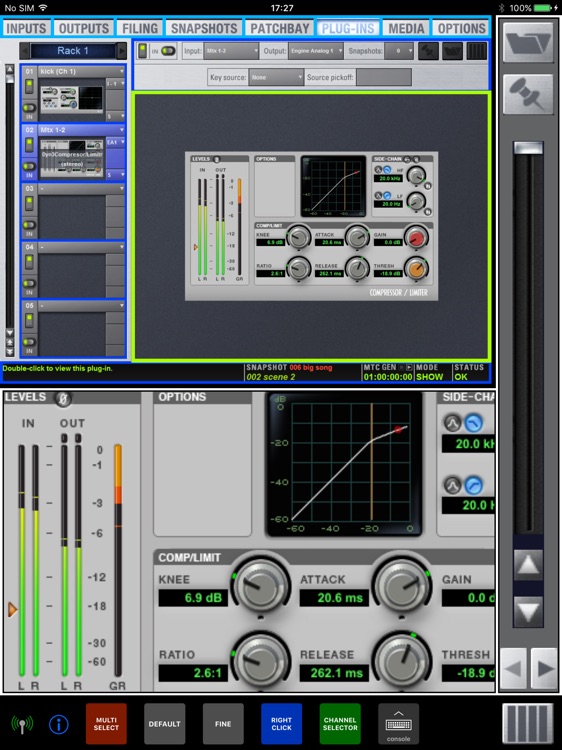Screen dimensions: 562x750
Task: Tap the antenna connection status icon
Action: click(22, 724)
